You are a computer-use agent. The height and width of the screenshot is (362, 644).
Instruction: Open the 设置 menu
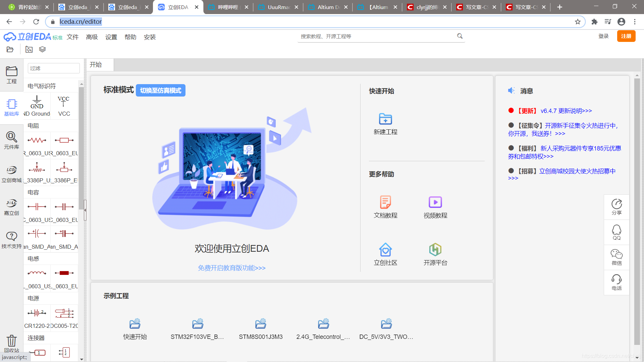click(x=111, y=37)
